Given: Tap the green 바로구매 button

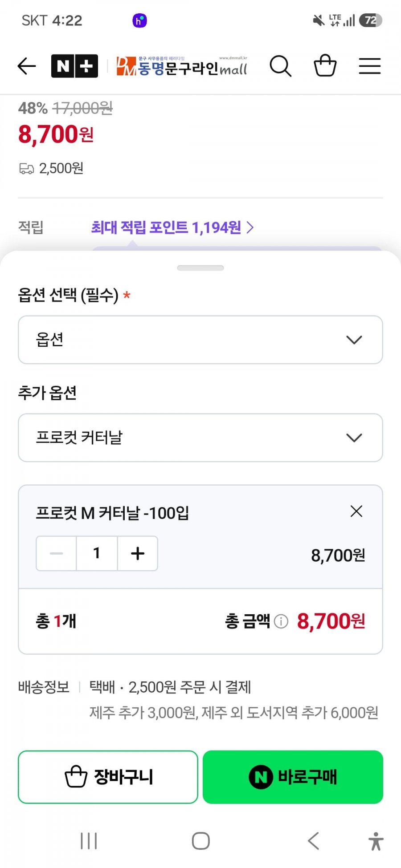Looking at the screenshot, I should [x=293, y=777].
